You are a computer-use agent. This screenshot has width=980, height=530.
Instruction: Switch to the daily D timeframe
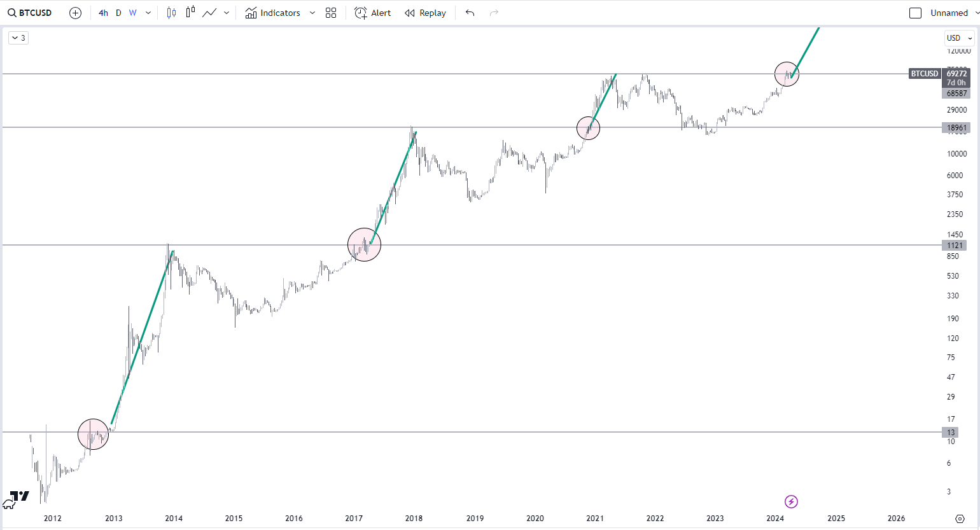click(118, 13)
